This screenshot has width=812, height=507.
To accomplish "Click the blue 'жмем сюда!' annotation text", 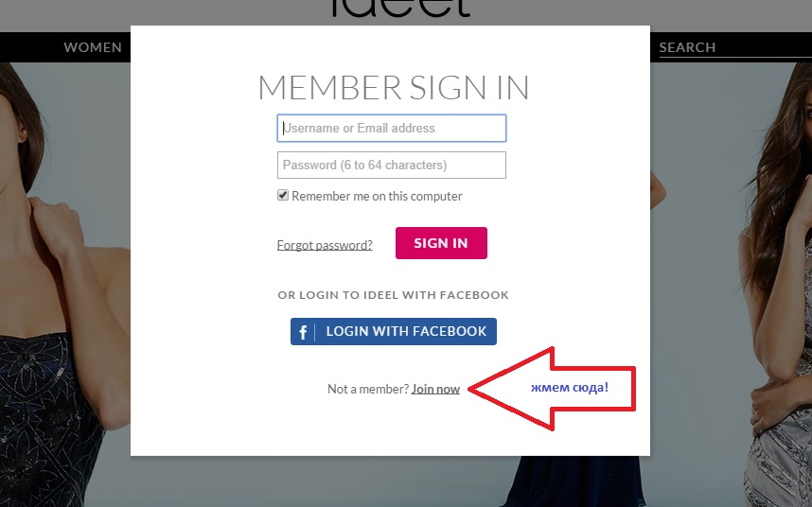I will pyautogui.click(x=569, y=388).
